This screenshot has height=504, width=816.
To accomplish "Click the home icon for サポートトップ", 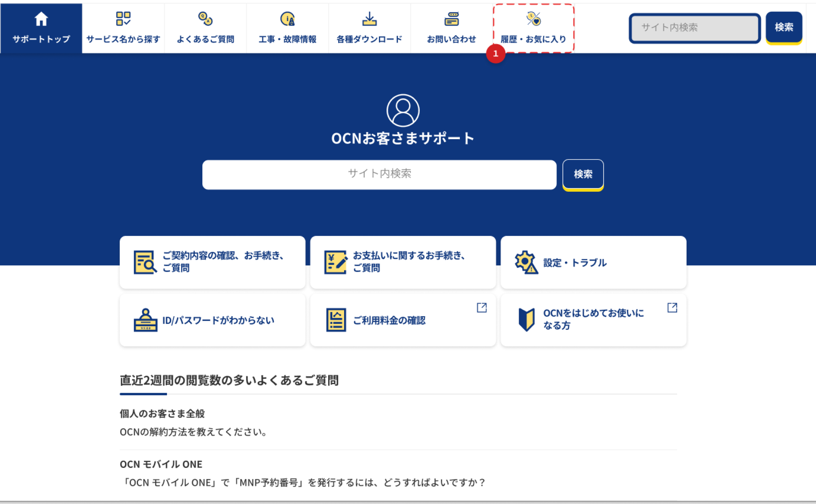I will [x=41, y=19].
